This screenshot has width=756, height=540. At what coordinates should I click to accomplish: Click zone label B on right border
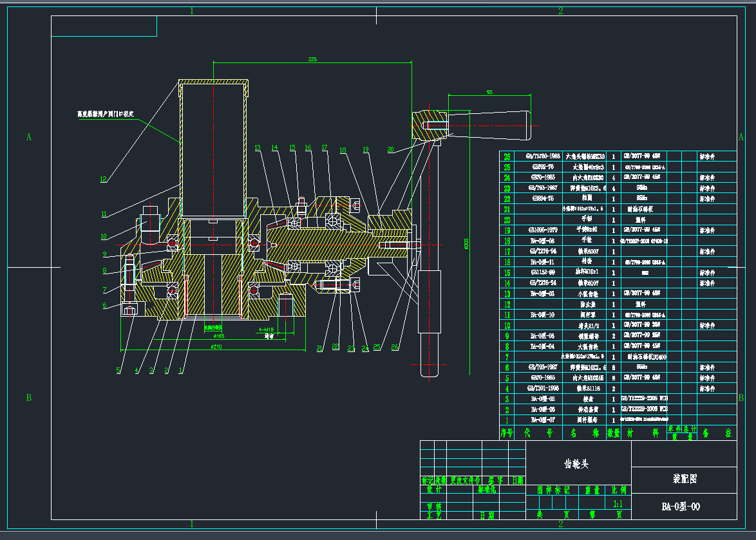coord(740,398)
